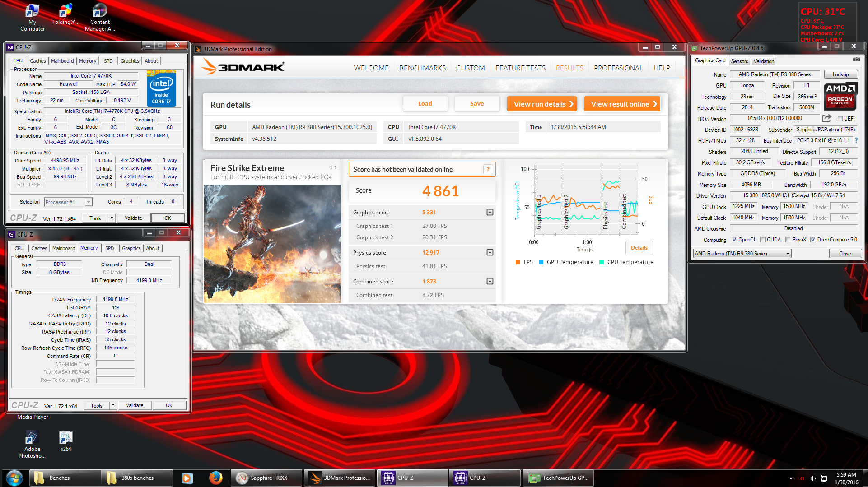868x487 pixels.
Task: Click the Fire Strike Extreme thumbnail image
Action: 272,244
